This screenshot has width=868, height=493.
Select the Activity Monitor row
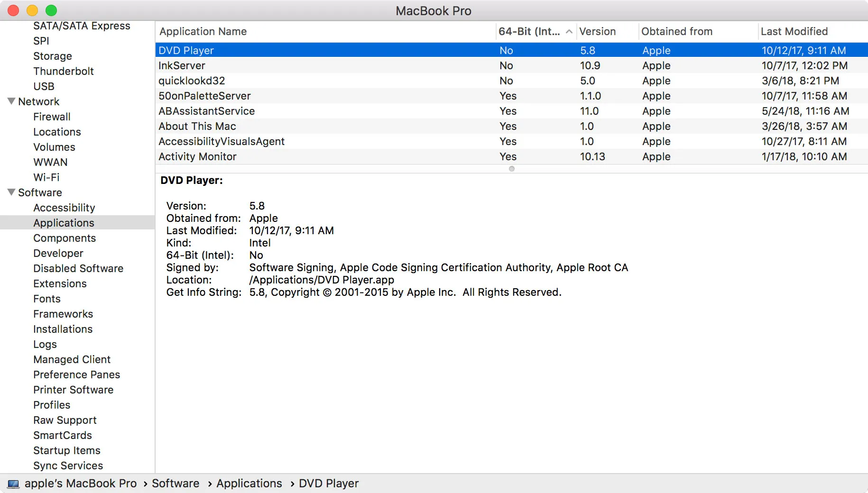click(197, 156)
